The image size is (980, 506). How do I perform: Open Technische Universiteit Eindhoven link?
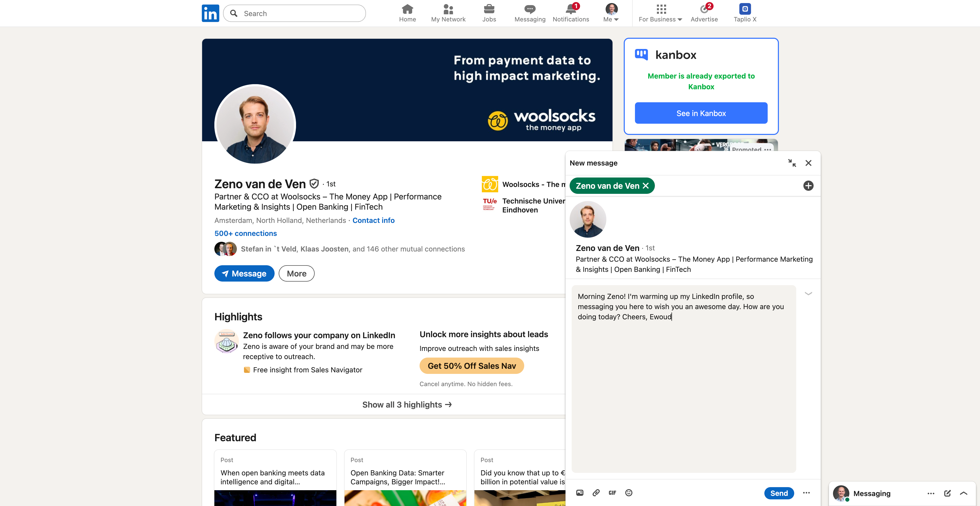[534, 205]
